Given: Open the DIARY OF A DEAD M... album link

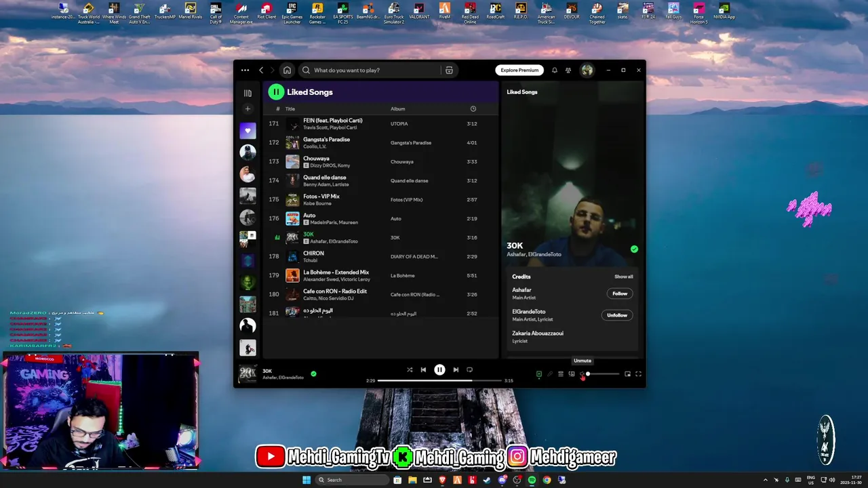Looking at the screenshot, I should tap(414, 257).
